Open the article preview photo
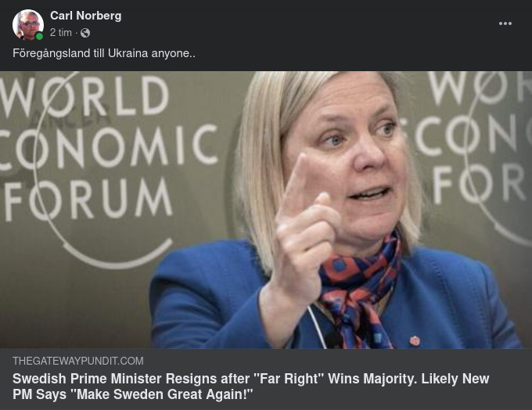 266,210
